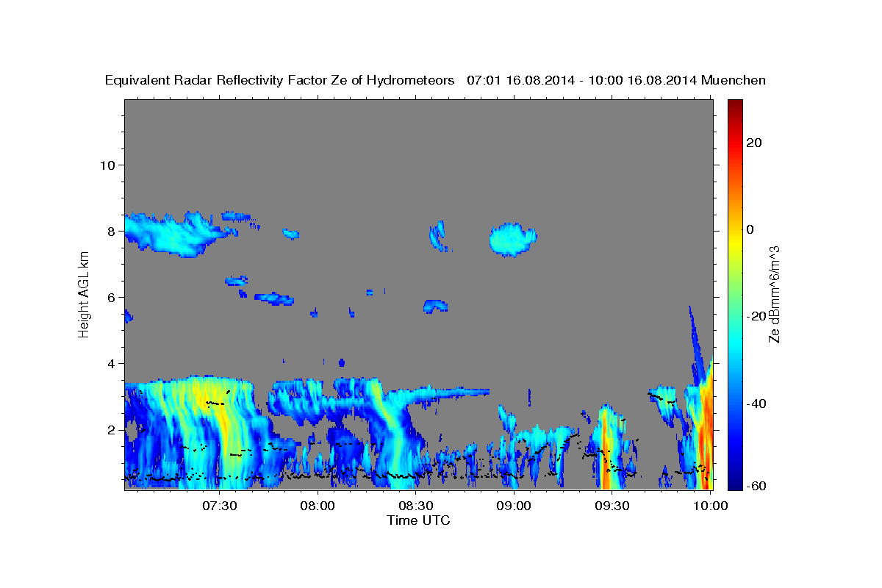Click the '10:00' time tick label
882x588 pixels.
(x=709, y=506)
